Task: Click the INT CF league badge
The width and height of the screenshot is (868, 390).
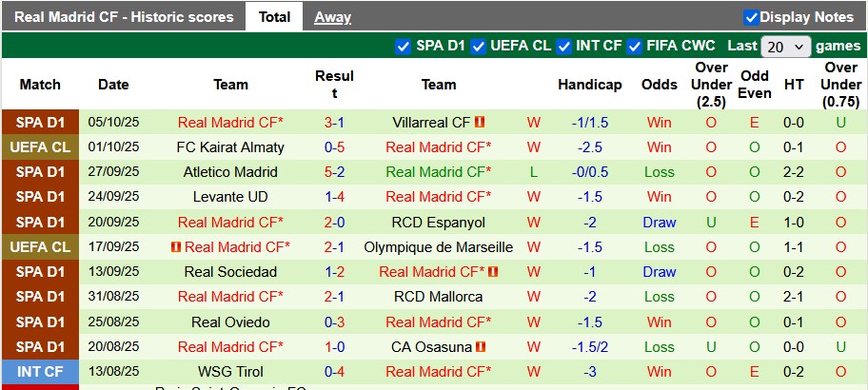Action: pos(40,372)
